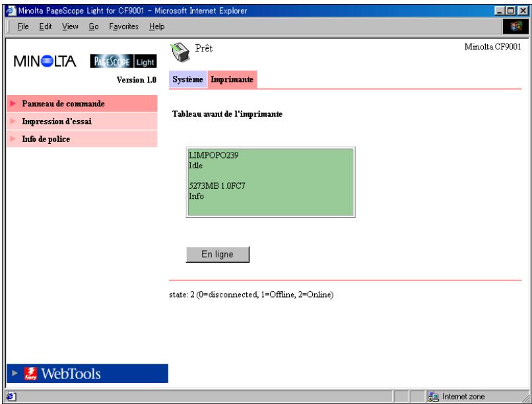
Task: Click Version 1.0 text
Action: [x=137, y=80]
